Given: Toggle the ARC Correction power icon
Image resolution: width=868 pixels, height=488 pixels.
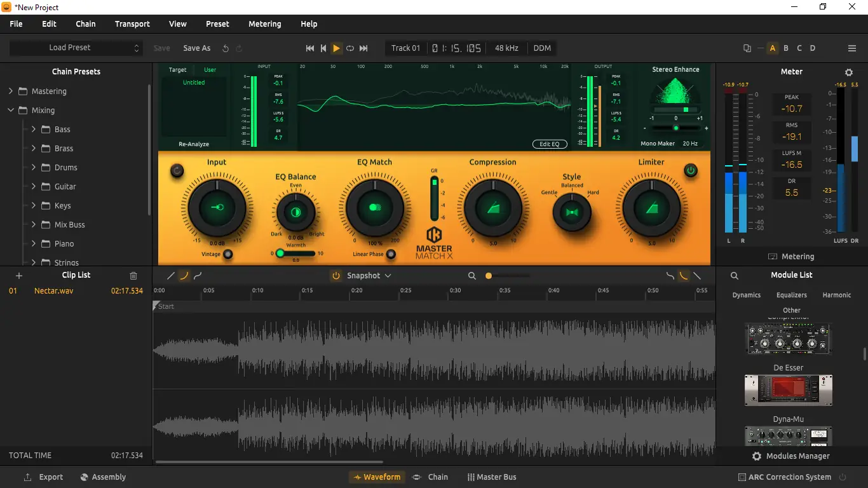Looking at the screenshot, I should coord(843,477).
